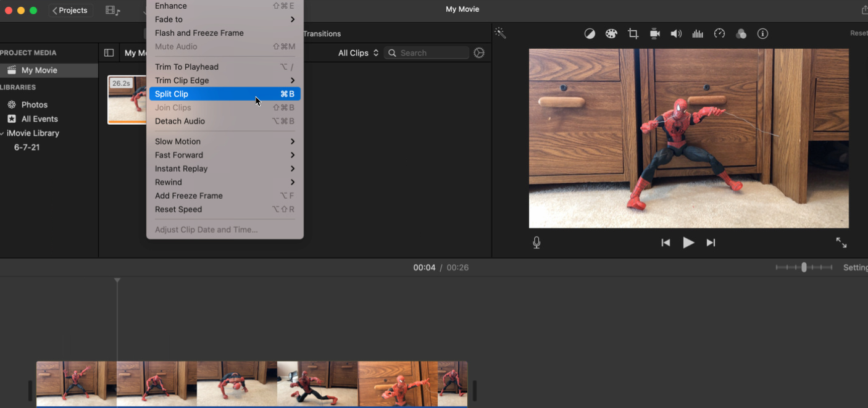Select the 6-7-21 event

click(27, 148)
